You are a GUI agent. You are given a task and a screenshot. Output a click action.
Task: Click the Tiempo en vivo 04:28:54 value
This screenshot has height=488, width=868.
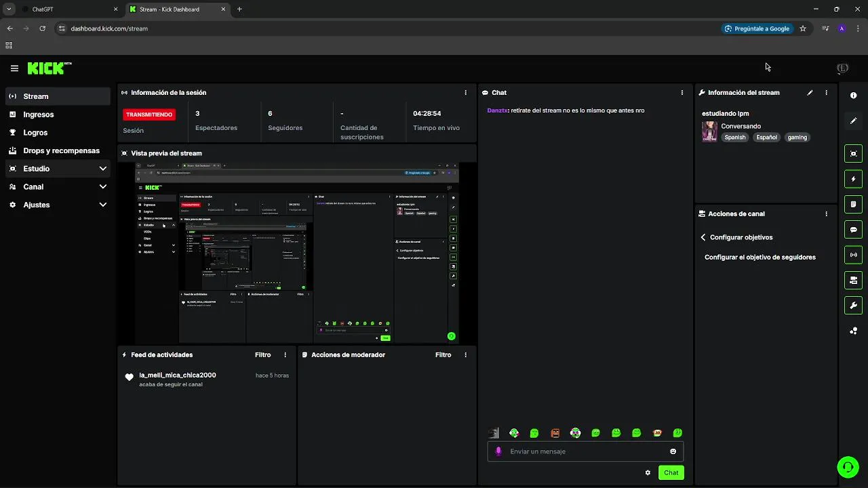(x=427, y=114)
